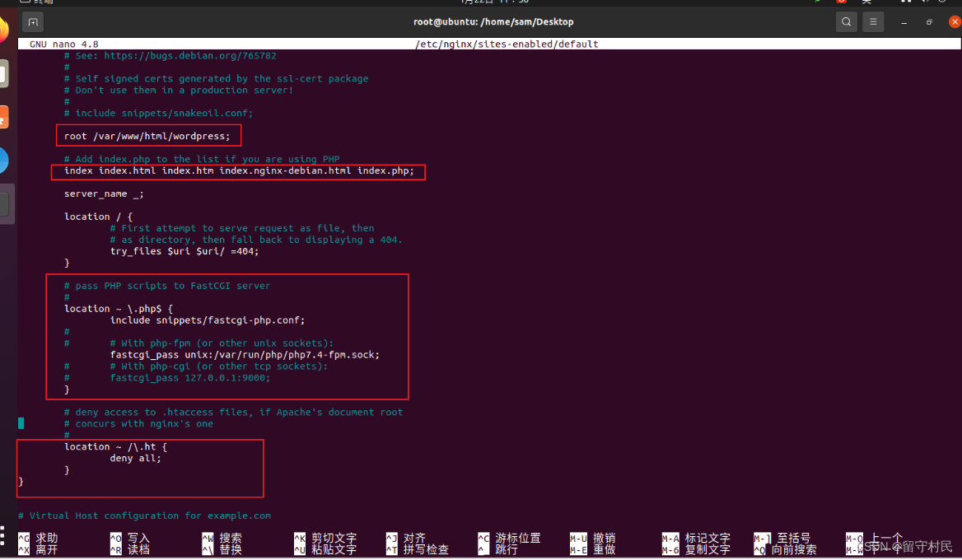The height and width of the screenshot is (560, 962).
Task: Open a new terminal tab with the top-left button
Action: click(x=33, y=22)
